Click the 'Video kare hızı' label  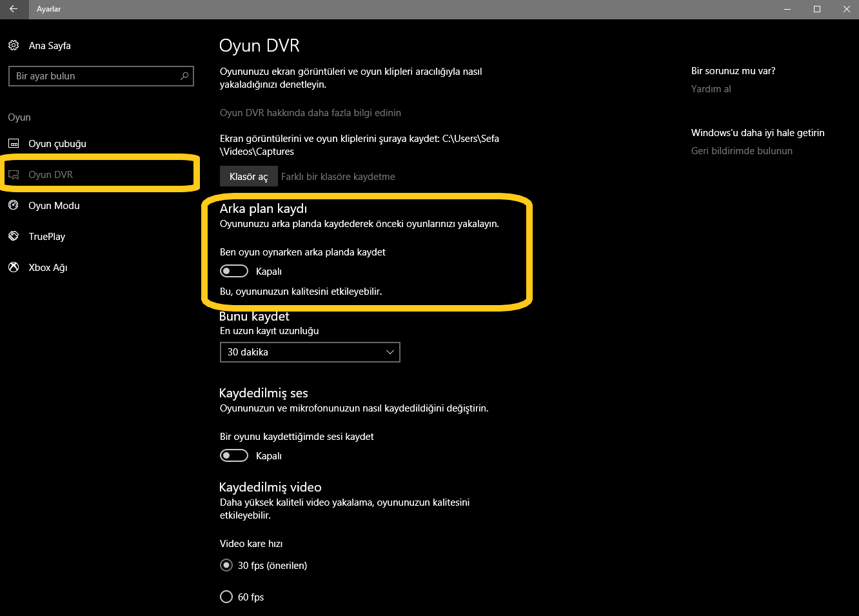(251, 544)
